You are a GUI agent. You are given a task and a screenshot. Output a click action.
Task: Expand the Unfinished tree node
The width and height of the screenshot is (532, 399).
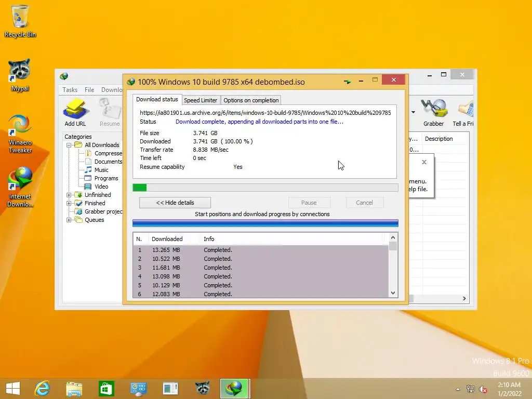(69, 195)
